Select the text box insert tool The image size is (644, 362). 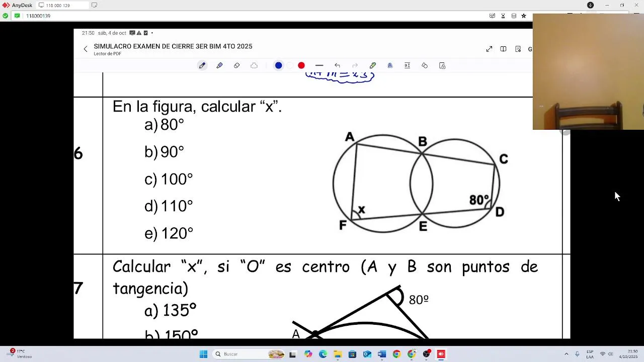click(407, 65)
